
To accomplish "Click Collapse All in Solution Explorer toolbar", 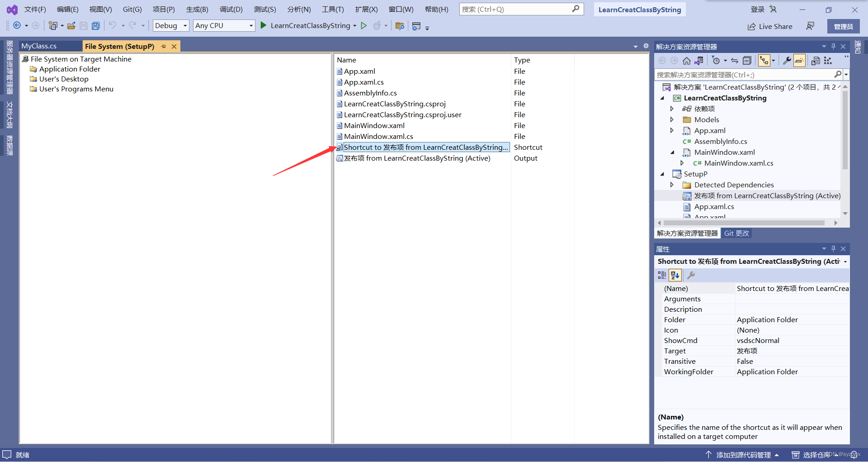I will pyautogui.click(x=747, y=60).
